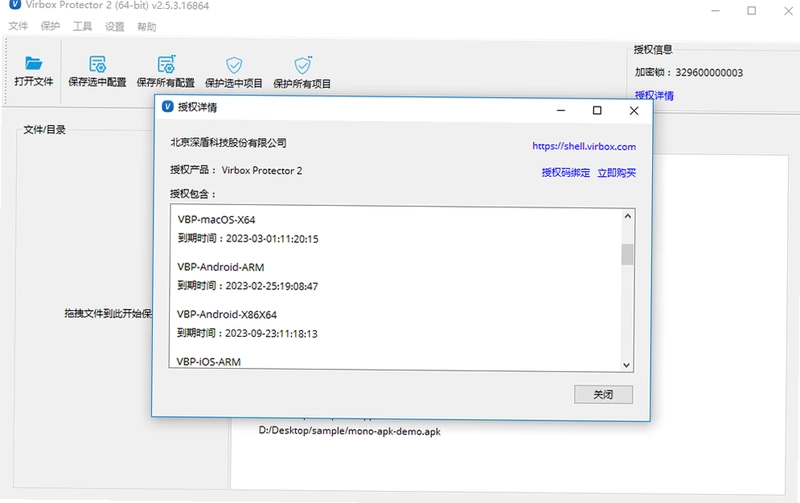Open the 工具 menu
The image size is (800, 503).
click(x=82, y=27)
